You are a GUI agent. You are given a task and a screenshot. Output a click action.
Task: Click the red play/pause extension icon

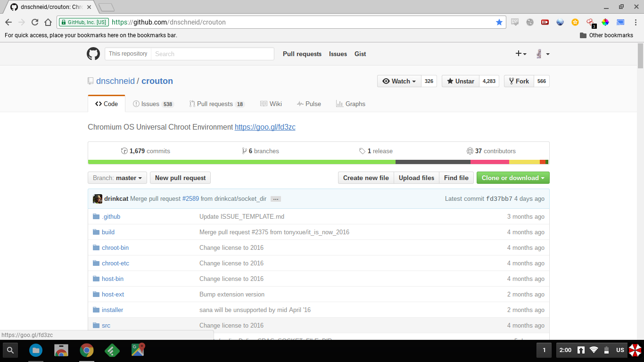click(x=545, y=22)
